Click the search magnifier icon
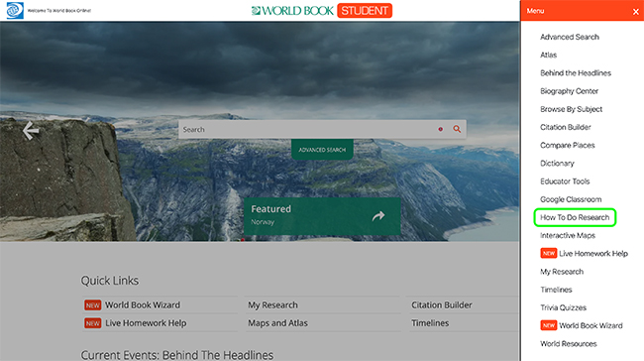 pyautogui.click(x=457, y=129)
